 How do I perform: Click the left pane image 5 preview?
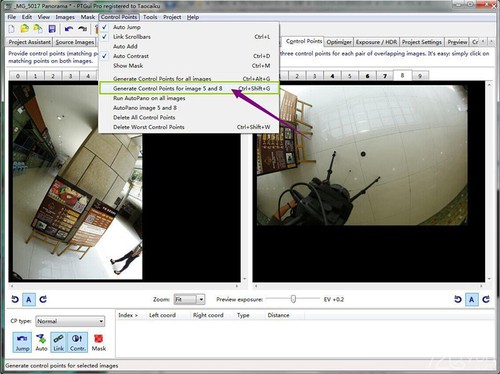click(x=78, y=182)
